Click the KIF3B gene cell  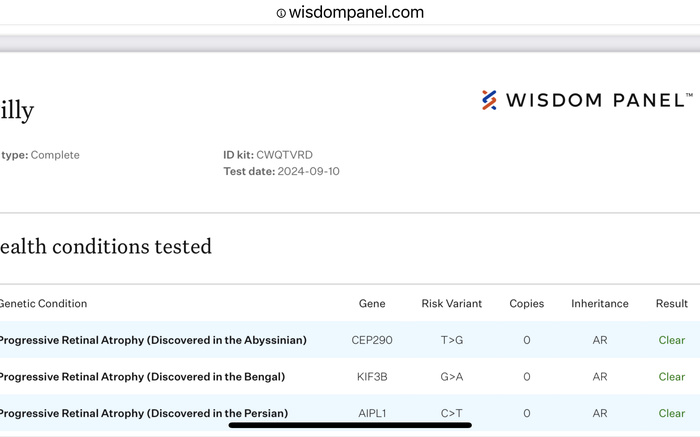click(372, 377)
